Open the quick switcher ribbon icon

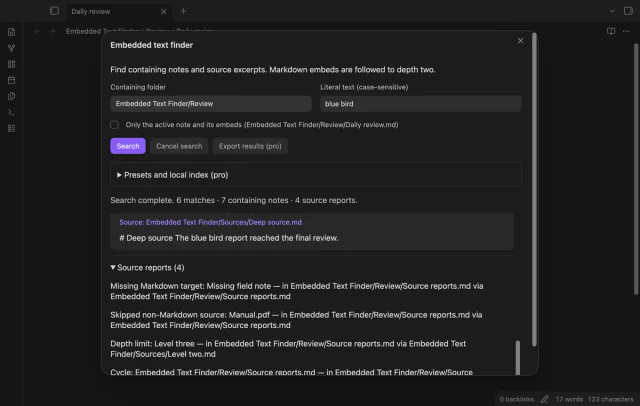(x=11, y=32)
